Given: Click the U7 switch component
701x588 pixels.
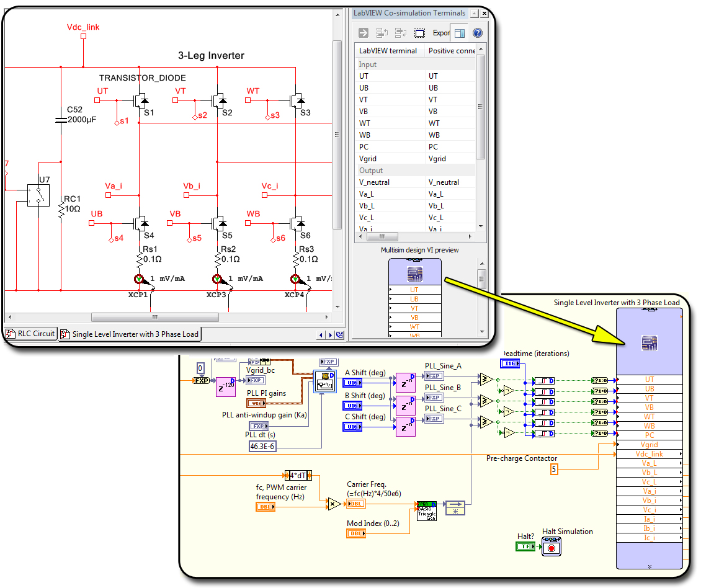Looking at the screenshot, I should [38, 194].
